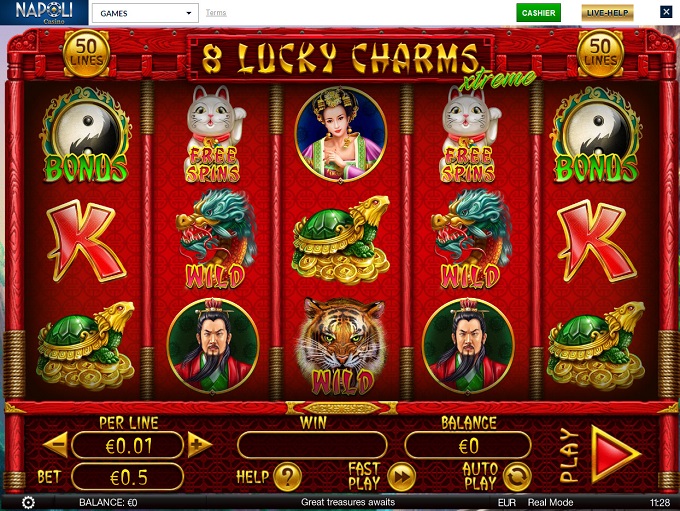The height and width of the screenshot is (511, 680).
Task: Select the Tiger Wild symbol on middle reel
Action: point(342,346)
